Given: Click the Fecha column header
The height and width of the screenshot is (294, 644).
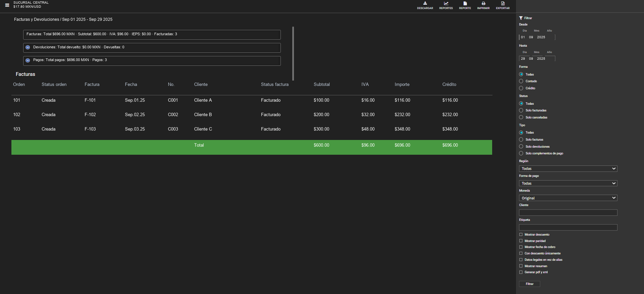Looking at the screenshot, I should pos(131,85).
